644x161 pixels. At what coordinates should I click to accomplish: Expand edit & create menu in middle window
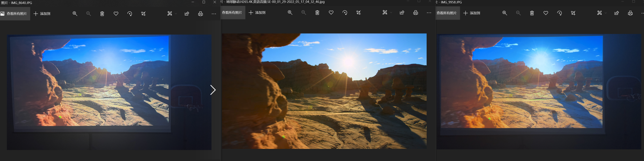[x=387, y=13]
